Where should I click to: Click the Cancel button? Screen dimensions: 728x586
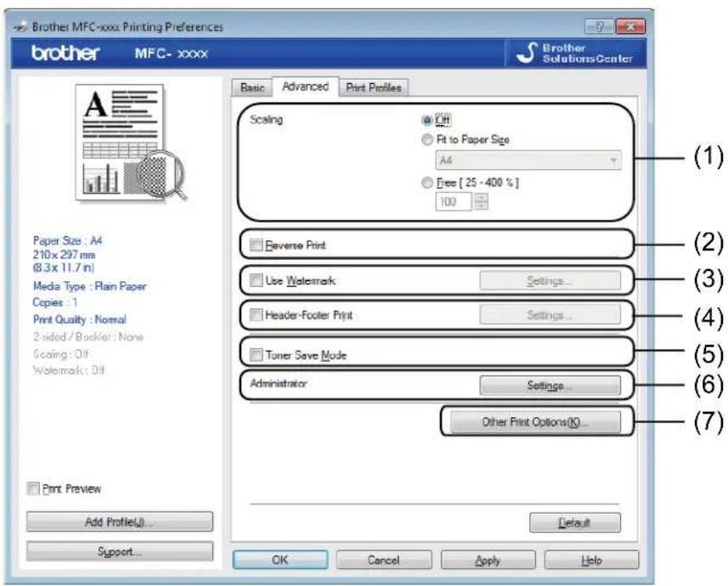click(383, 560)
